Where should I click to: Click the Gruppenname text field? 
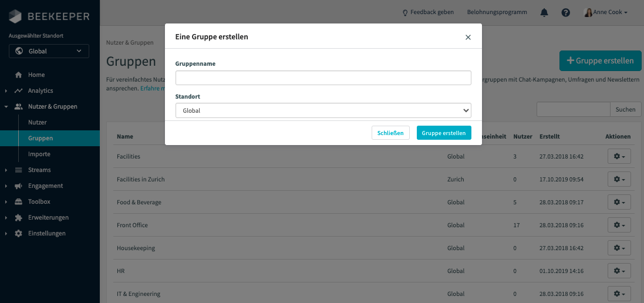[x=323, y=78]
